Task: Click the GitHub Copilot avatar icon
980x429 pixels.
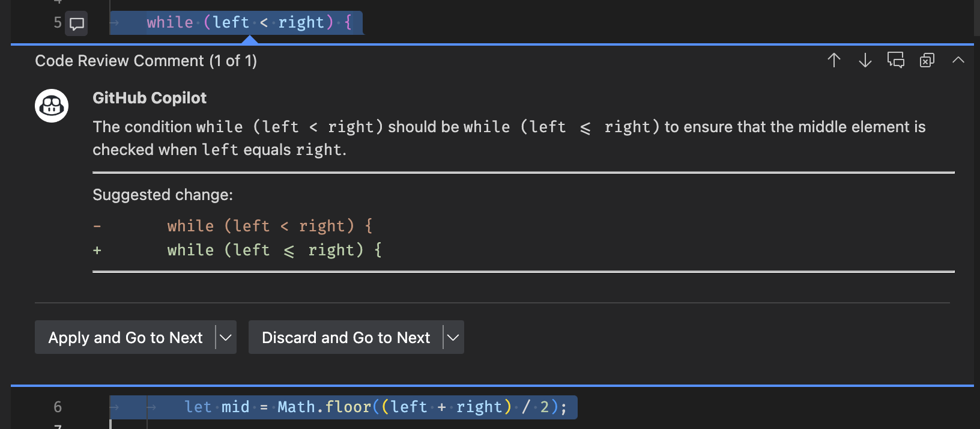Action: click(52, 106)
